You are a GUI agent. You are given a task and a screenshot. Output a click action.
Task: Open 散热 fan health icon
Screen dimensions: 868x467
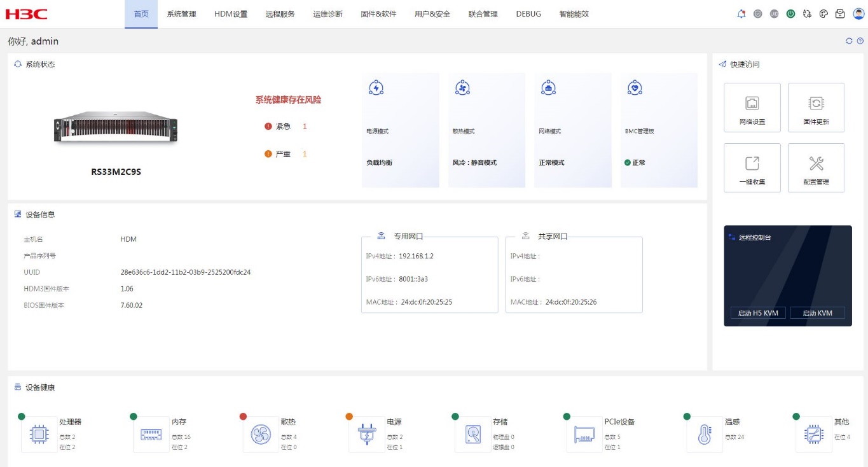261,435
